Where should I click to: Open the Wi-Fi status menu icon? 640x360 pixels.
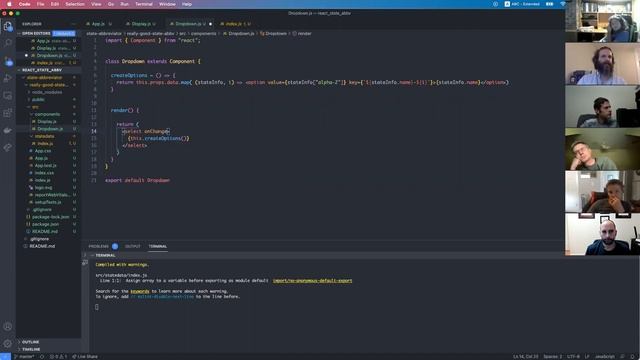pyautogui.click(x=563, y=4)
